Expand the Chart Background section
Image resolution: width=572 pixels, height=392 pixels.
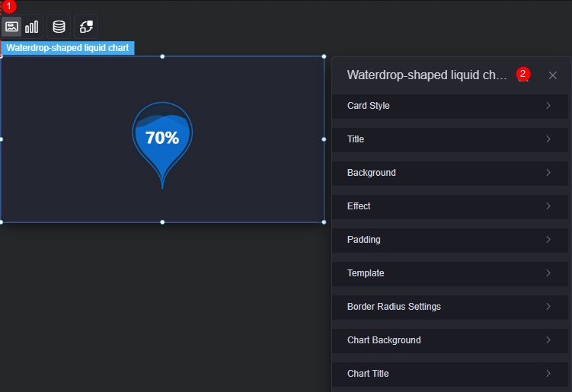pos(450,340)
